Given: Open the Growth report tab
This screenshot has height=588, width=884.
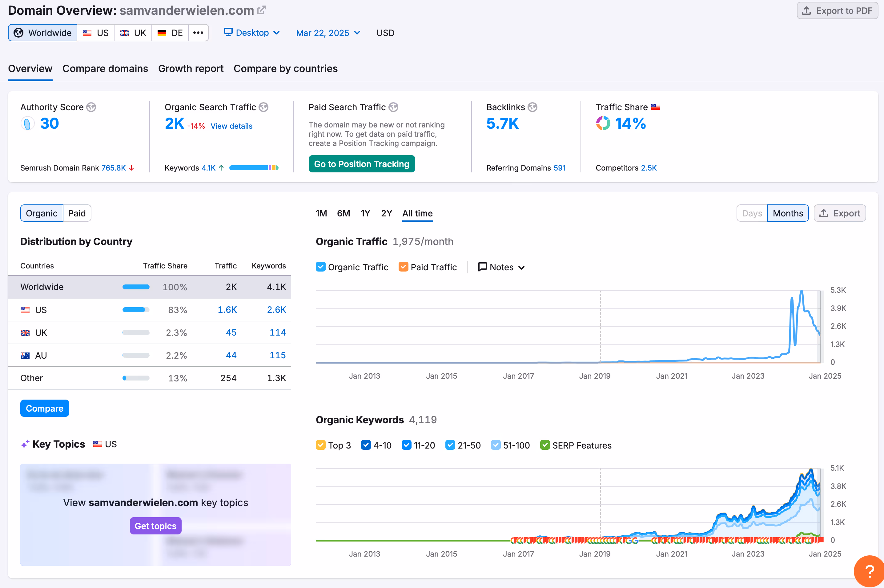Looking at the screenshot, I should point(191,69).
